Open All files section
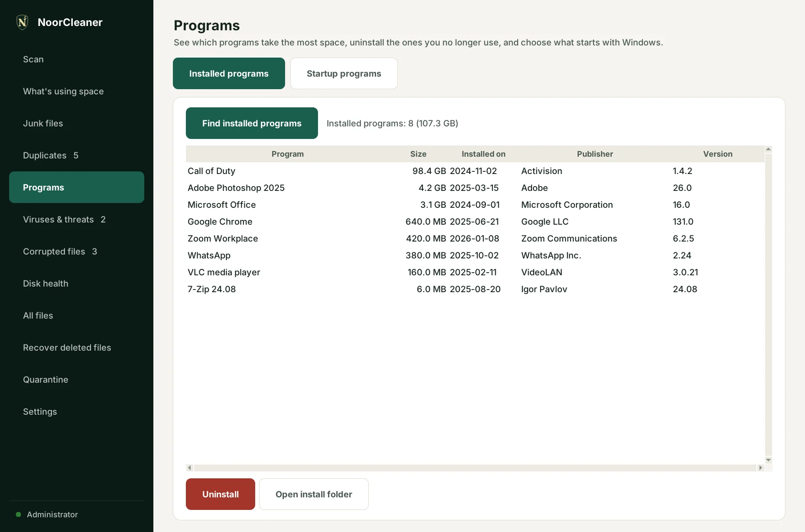Viewport: 805px width, 532px height. [x=77, y=316]
